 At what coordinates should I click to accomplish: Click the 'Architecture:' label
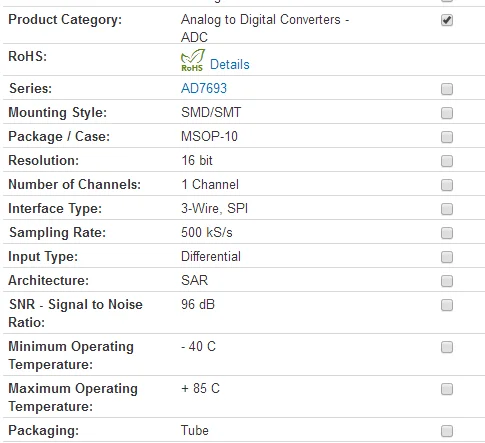coord(49,280)
